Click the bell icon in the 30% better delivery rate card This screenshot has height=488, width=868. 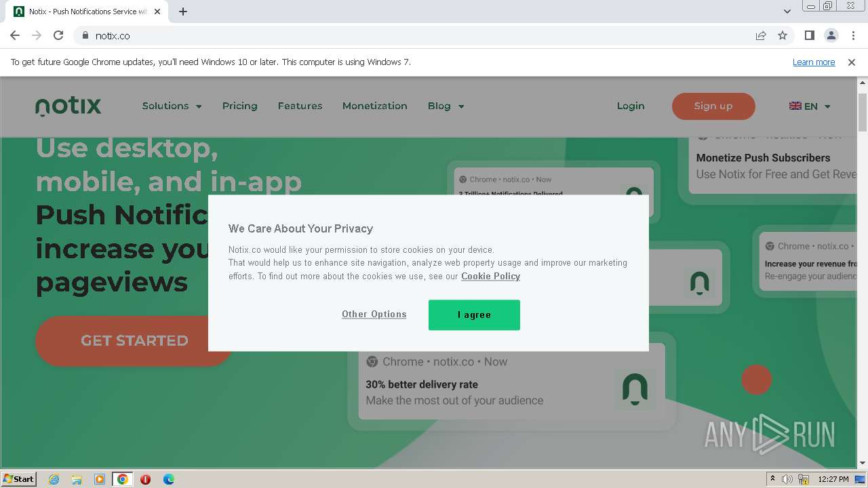[635, 389]
